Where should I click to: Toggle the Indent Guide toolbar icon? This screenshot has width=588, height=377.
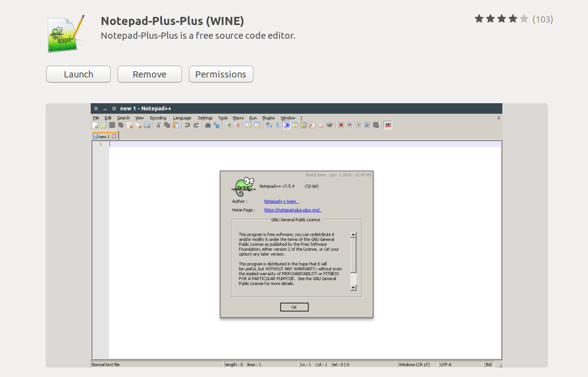286,125
